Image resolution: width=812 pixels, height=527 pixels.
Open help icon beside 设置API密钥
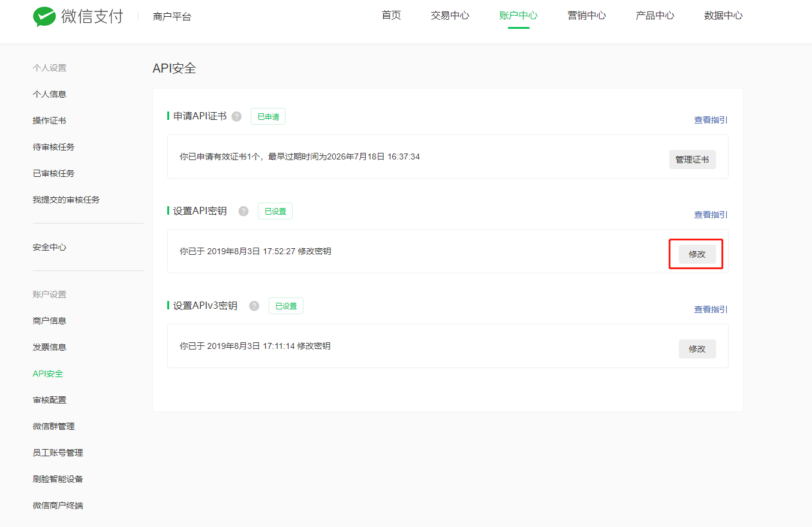tap(243, 211)
